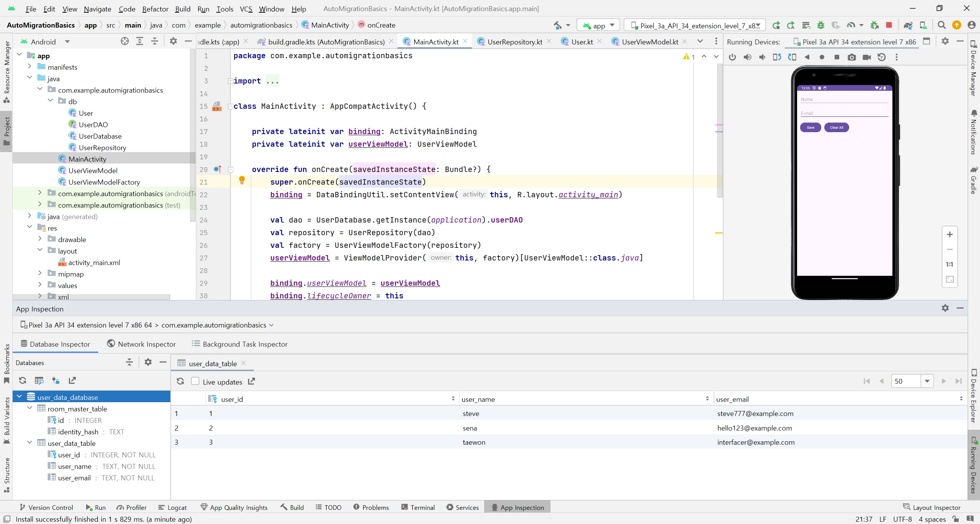Screen dimensions: 980x524
Task: Click Save button in emulator app
Action: coord(810,128)
